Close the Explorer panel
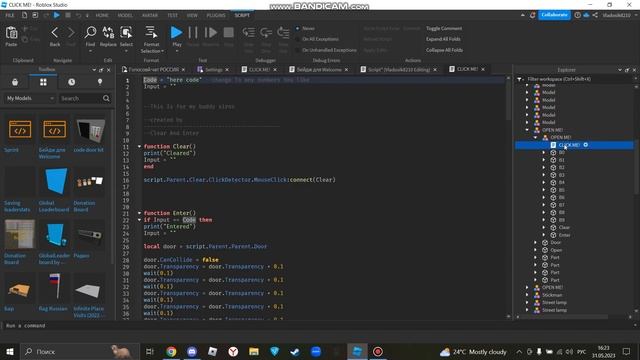 [634, 70]
